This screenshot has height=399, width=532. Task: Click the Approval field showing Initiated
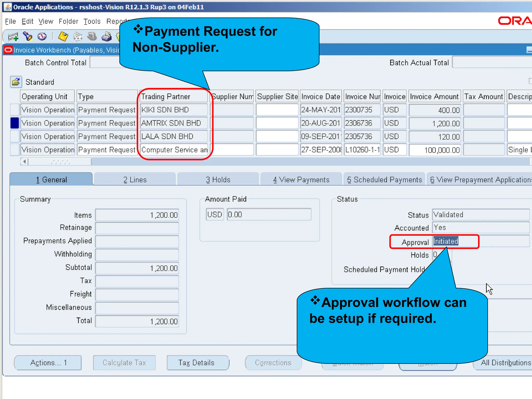481,241
